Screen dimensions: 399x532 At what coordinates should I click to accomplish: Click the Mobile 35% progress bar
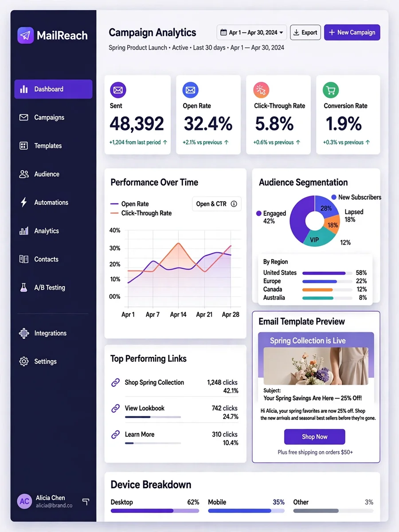click(246, 511)
